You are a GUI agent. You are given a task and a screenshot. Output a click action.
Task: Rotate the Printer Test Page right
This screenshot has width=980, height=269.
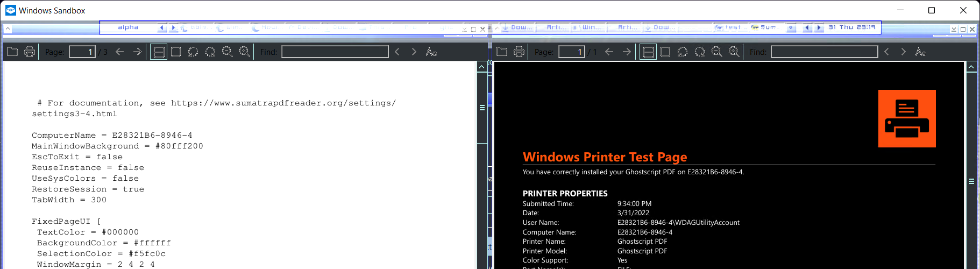(700, 52)
